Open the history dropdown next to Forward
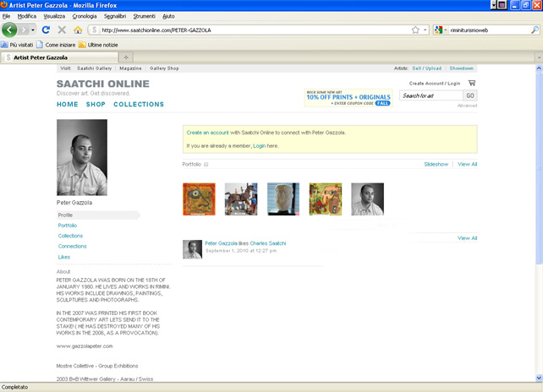The height and width of the screenshot is (392, 543). click(33, 30)
